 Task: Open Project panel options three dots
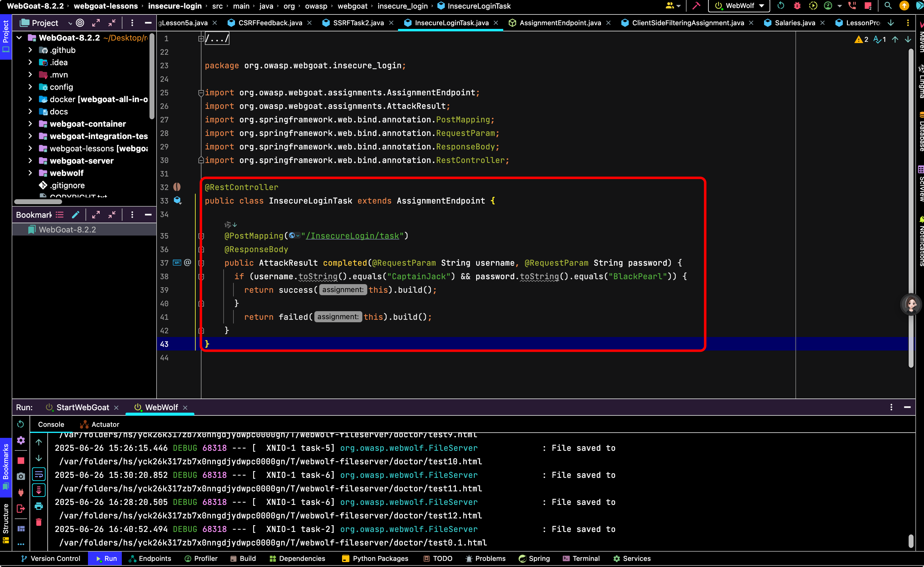coord(132,23)
